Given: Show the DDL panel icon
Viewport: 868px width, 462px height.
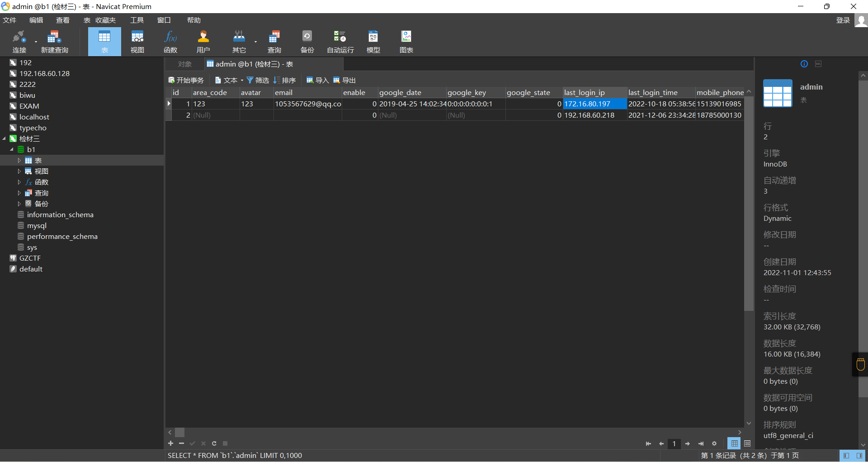Looking at the screenshot, I should pos(818,64).
